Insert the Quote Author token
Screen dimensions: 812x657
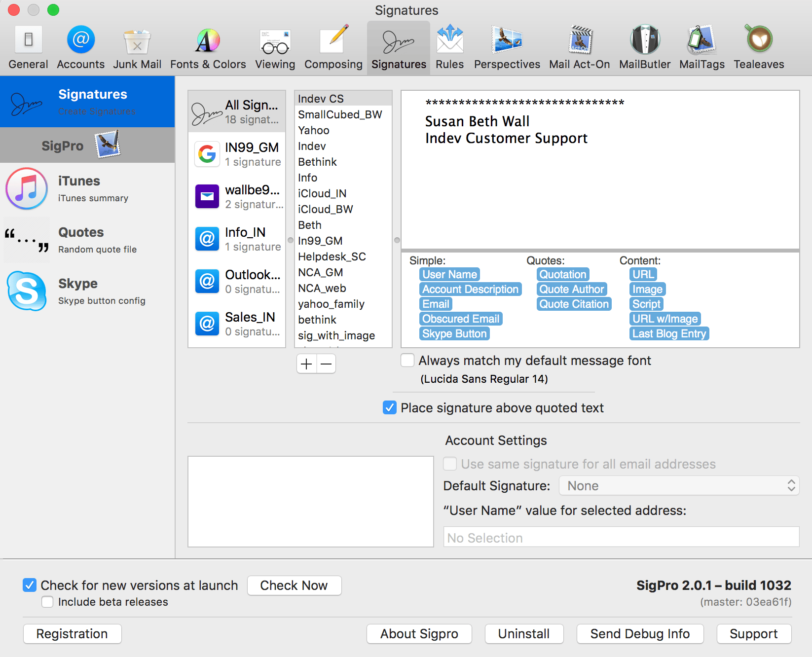coord(572,289)
